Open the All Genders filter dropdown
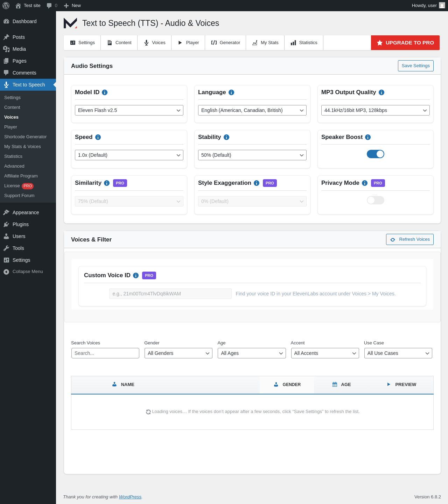Image resolution: width=448 pixels, height=504 pixels. (x=178, y=353)
